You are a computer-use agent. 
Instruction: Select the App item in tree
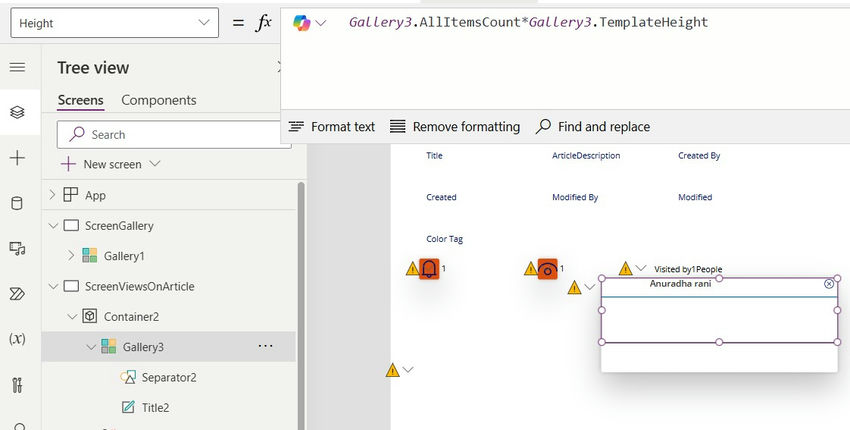[x=95, y=195]
